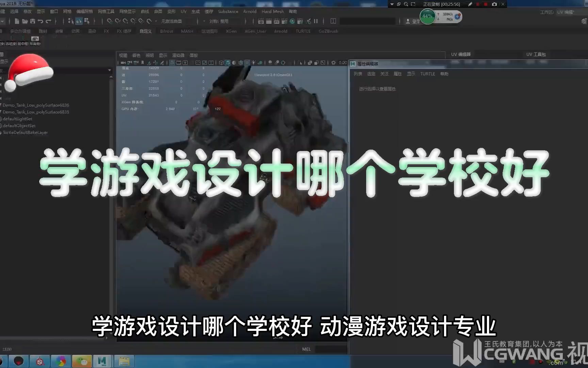Screen dimensions: 588x368
Task: Toggle the Snap to Points magnet icon
Action: click(125, 21)
